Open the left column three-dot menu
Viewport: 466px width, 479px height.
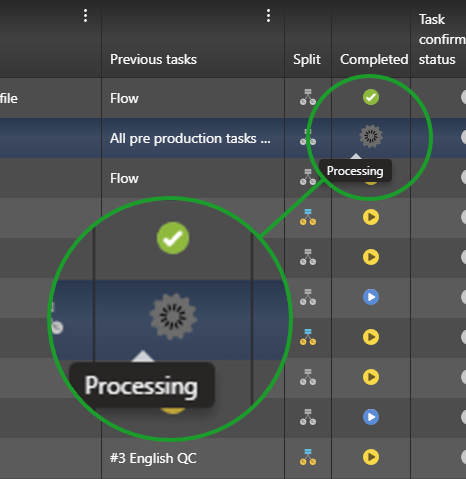point(86,16)
